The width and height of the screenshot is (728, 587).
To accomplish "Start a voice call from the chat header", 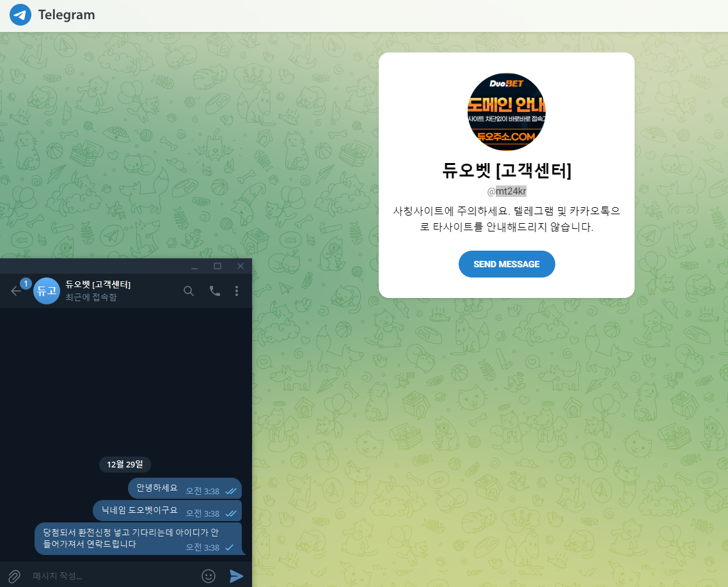I will click(214, 291).
